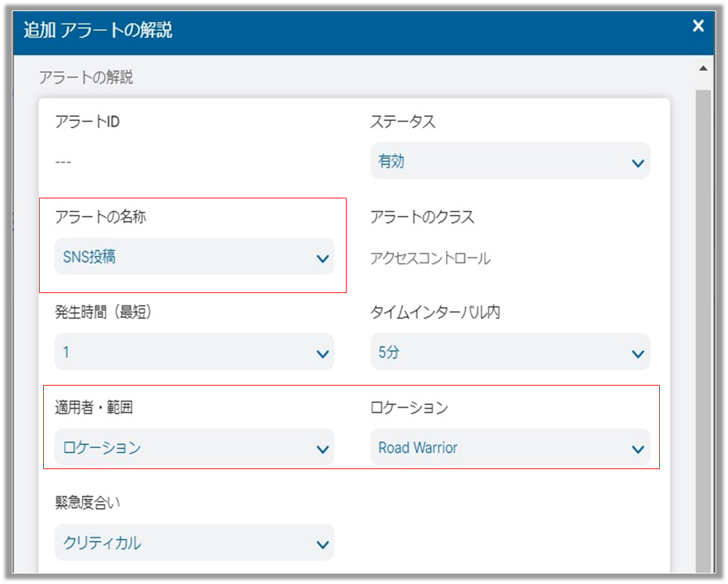Open the 適用者・範囲 dropdown showing ロケーション
This screenshot has height=584, width=728.
click(194, 447)
